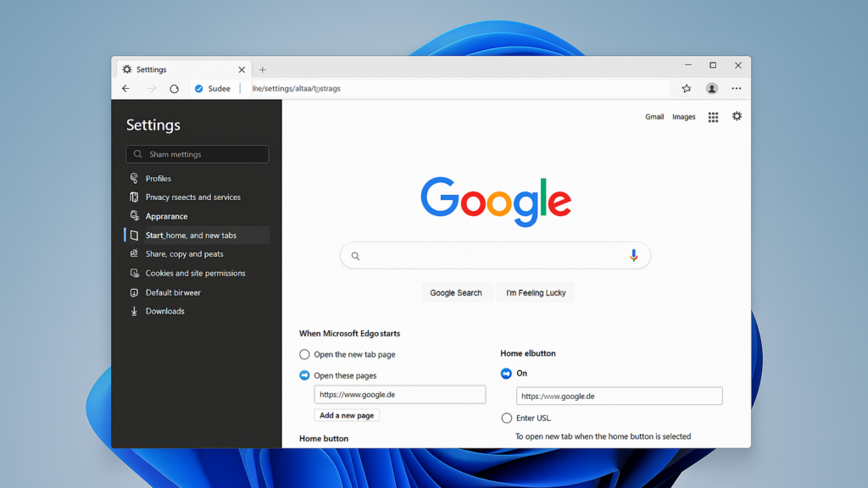Click the browser back arrow
The height and width of the screenshot is (488, 868).
[126, 88]
